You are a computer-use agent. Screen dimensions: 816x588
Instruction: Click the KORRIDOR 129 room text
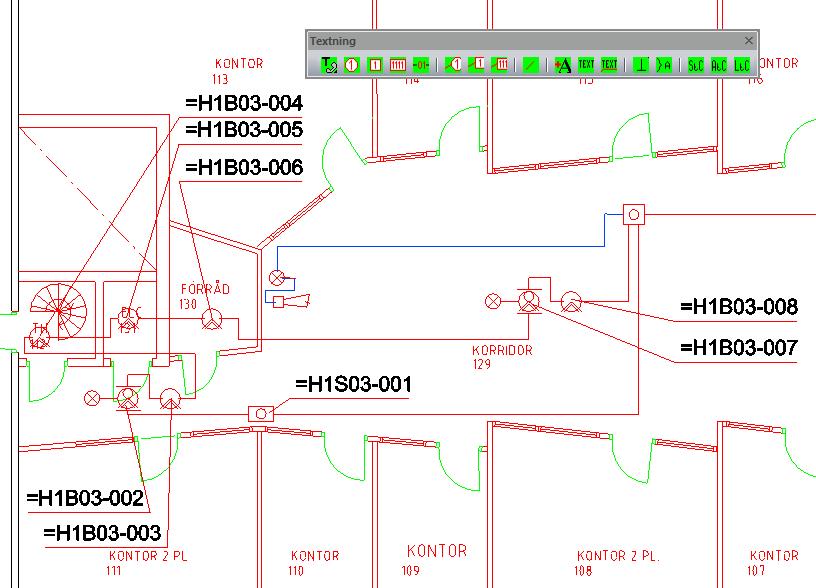pyautogui.click(x=502, y=357)
